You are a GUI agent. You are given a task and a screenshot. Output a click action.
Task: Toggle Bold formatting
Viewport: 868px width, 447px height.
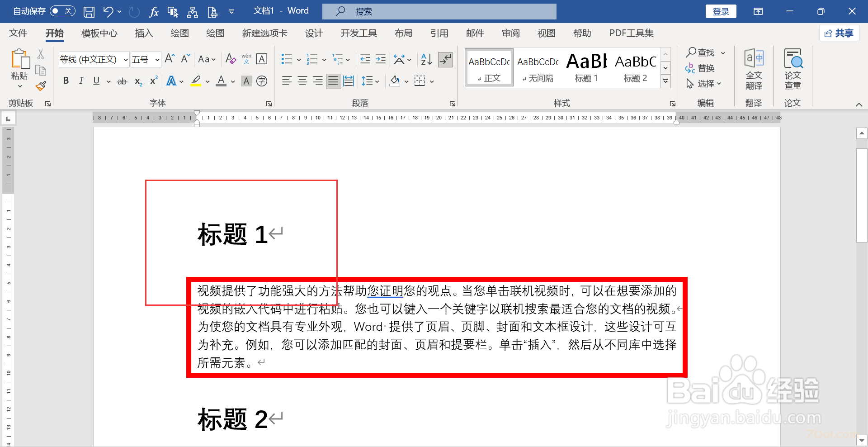[66, 81]
